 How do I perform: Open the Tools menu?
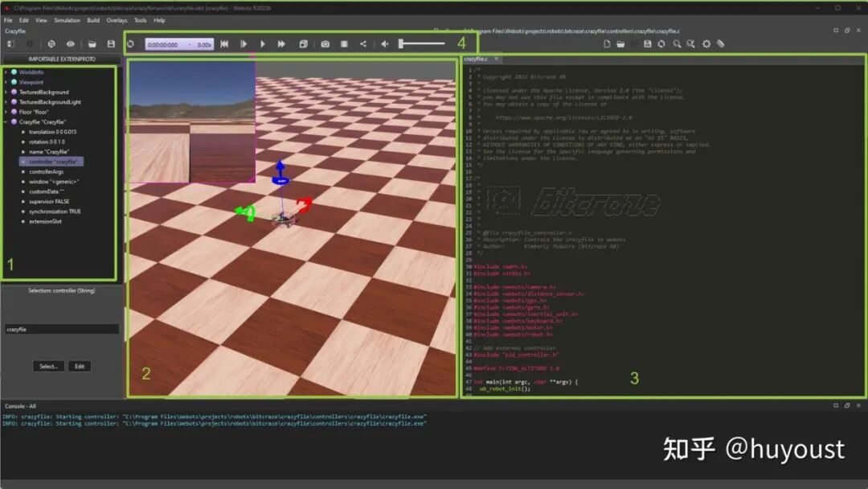141,20
